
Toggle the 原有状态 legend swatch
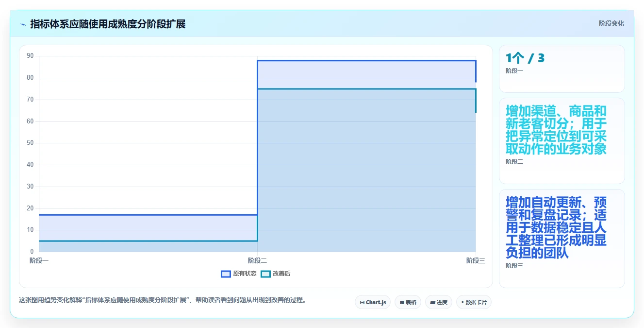pyautogui.click(x=226, y=274)
